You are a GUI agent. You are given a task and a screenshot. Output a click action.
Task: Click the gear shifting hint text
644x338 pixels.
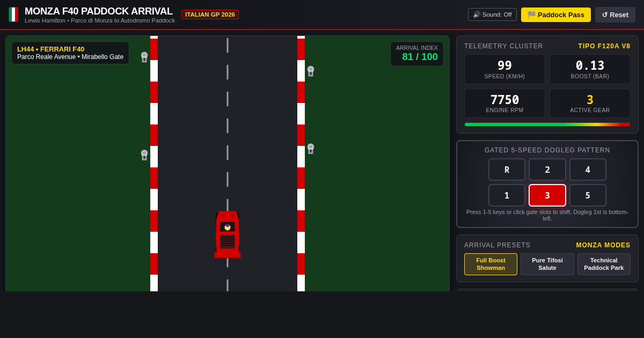(547, 215)
